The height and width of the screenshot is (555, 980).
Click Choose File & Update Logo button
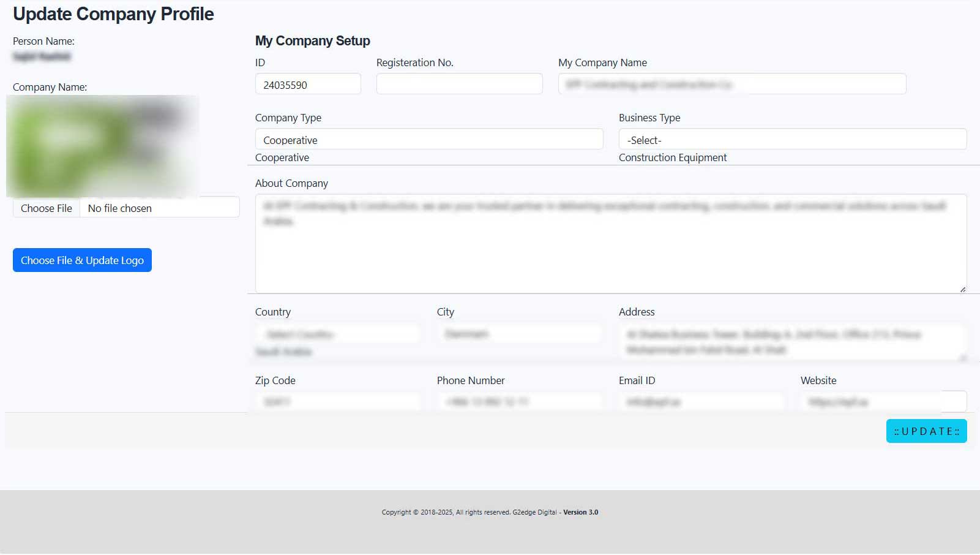(x=82, y=260)
